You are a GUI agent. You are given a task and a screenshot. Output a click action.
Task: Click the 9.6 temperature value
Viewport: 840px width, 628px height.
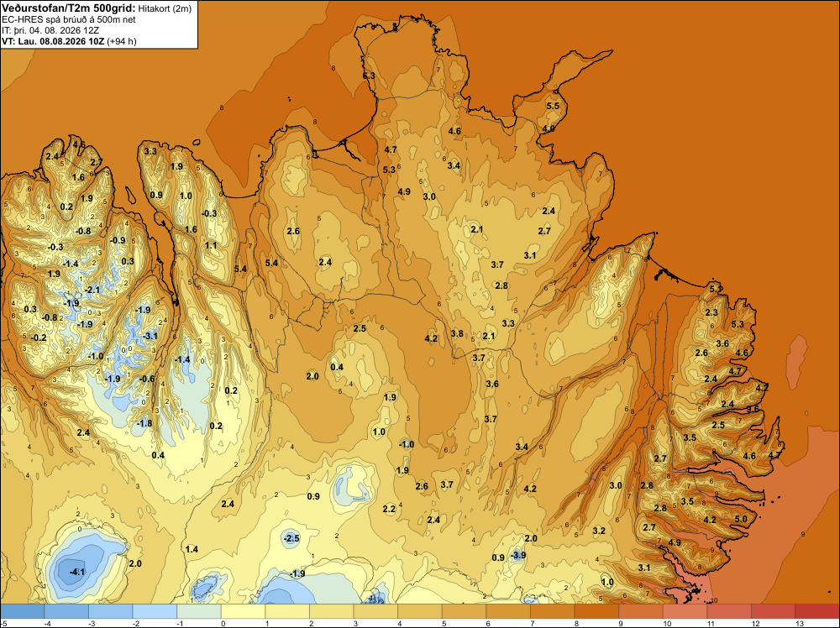pyautogui.click(x=753, y=409)
